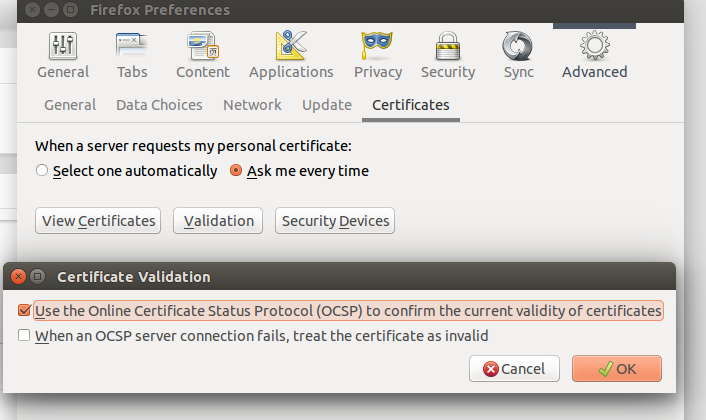This screenshot has width=706, height=420.
Task: Open the Update sub-tab
Action: [327, 105]
